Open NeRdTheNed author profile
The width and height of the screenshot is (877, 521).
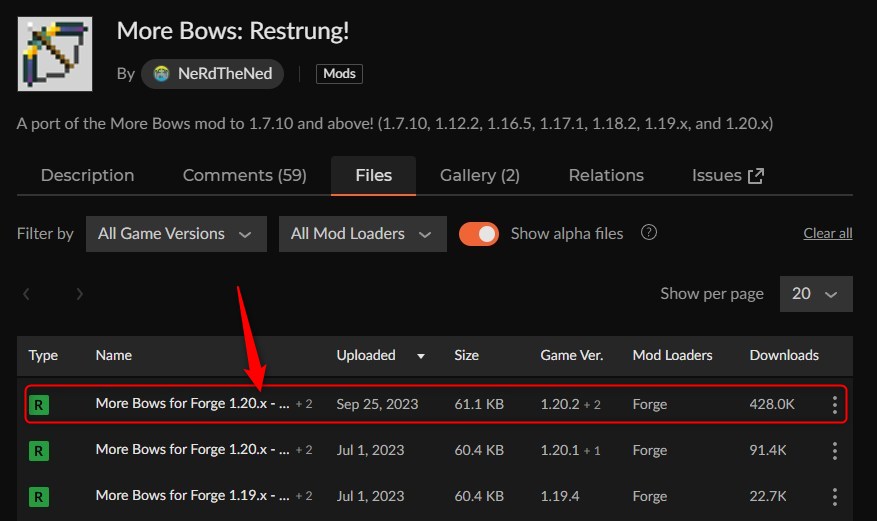pyautogui.click(x=213, y=74)
